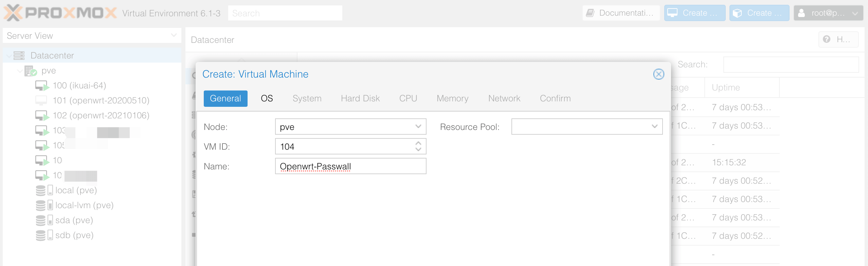Select sda (pve) storage
The image size is (868, 266).
pyautogui.click(x=74, y=220)
